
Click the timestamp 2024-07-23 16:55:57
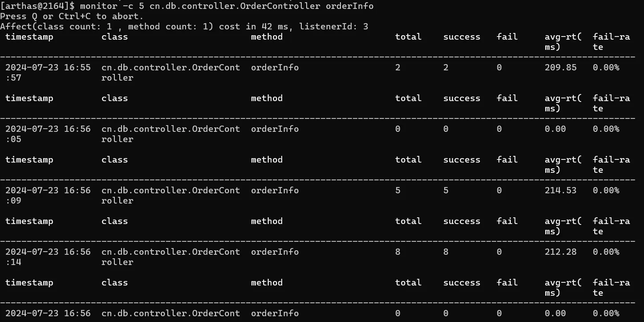coord(48,72)
